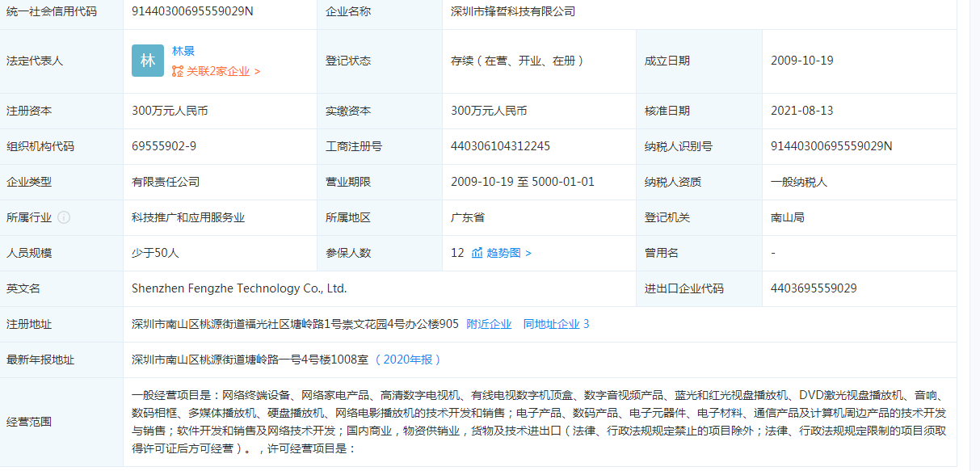The width and height of the screenshot is (980, 471).
Task: Click region value 广东省
Action: click(x=468, y=217)
